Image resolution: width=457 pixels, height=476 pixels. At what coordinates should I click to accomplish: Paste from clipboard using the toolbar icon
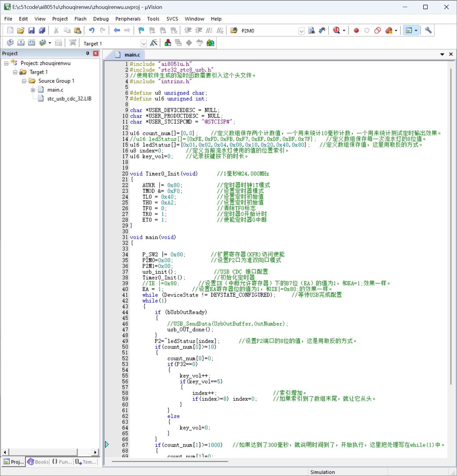click(78, 30)
